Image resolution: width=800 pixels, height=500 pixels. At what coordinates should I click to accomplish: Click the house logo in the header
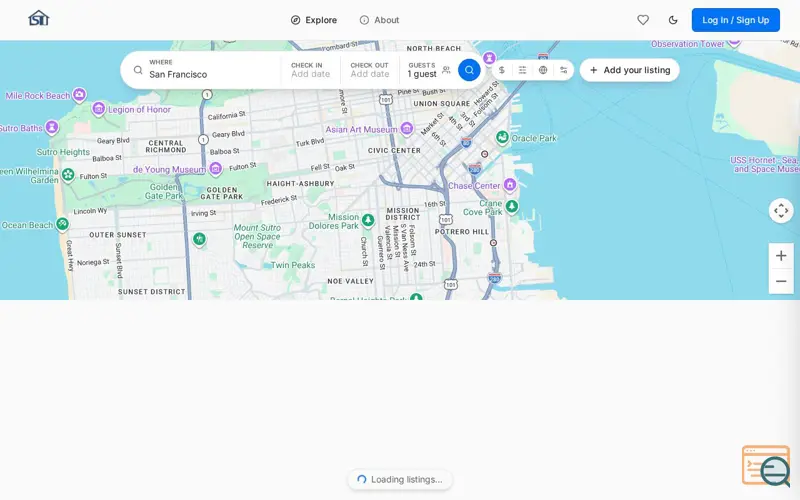pyautogui.click(x=39, y=19)
